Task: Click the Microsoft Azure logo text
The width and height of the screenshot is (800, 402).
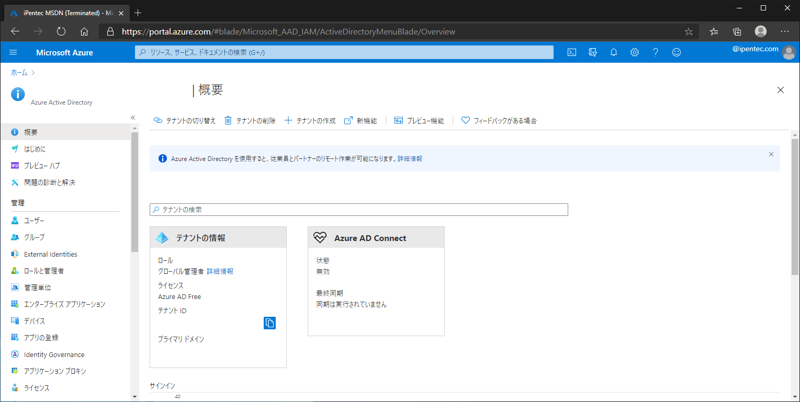Action: [x=64, y=53]
